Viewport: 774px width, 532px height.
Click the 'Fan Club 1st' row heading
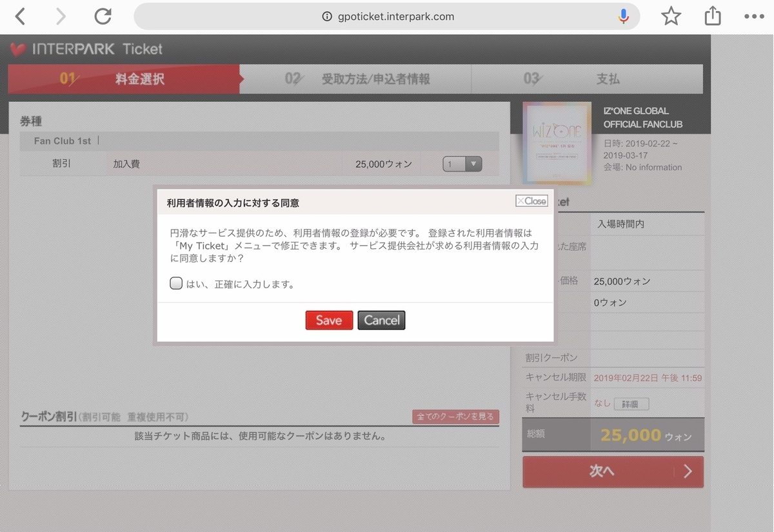tap(63, 141)
